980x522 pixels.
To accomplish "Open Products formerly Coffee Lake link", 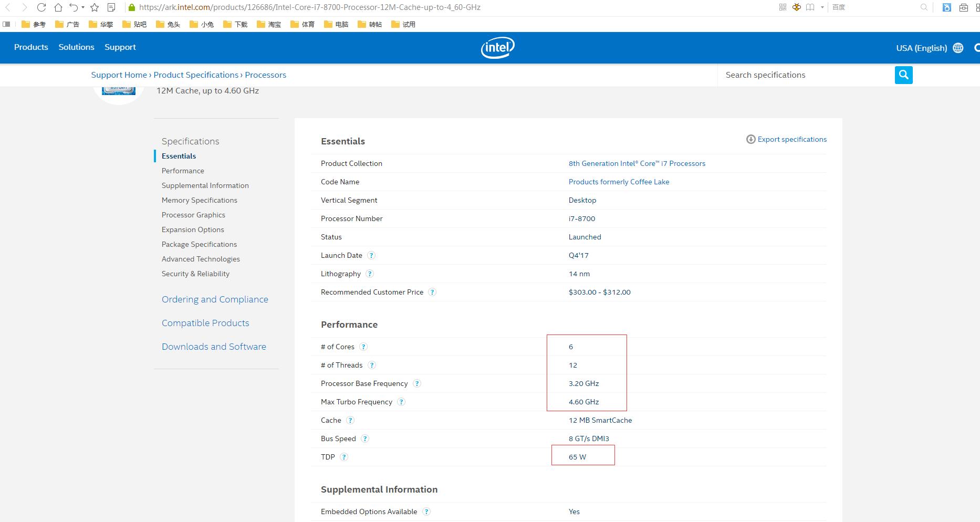I will point(619,182).
